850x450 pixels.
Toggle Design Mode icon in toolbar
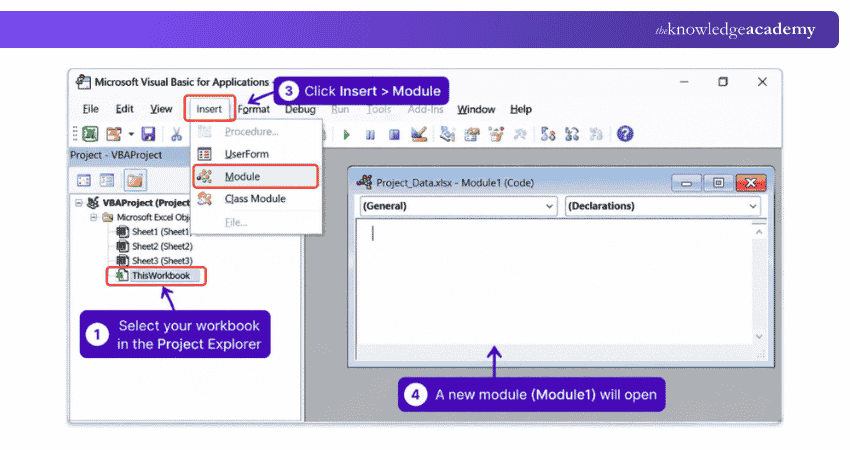point(418,134)
